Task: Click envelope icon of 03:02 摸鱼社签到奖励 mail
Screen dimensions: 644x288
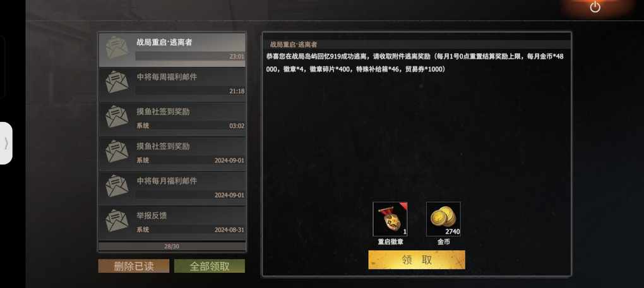Action: (117, 116)
